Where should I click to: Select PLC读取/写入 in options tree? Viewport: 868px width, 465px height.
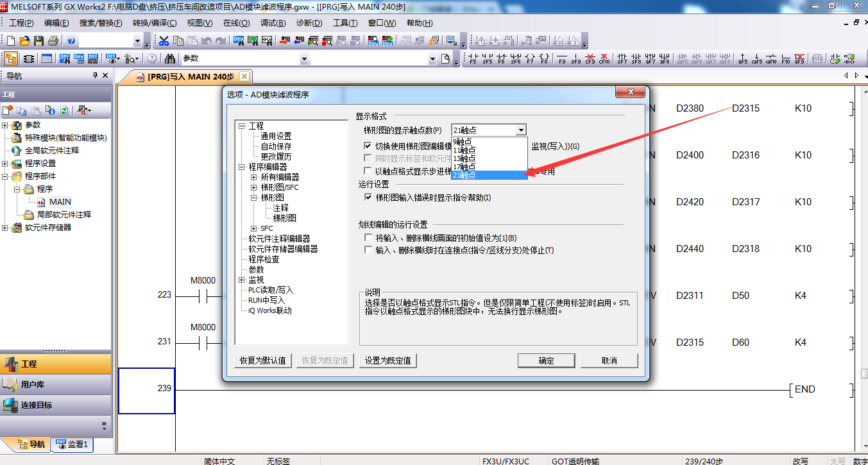point(271,290)
